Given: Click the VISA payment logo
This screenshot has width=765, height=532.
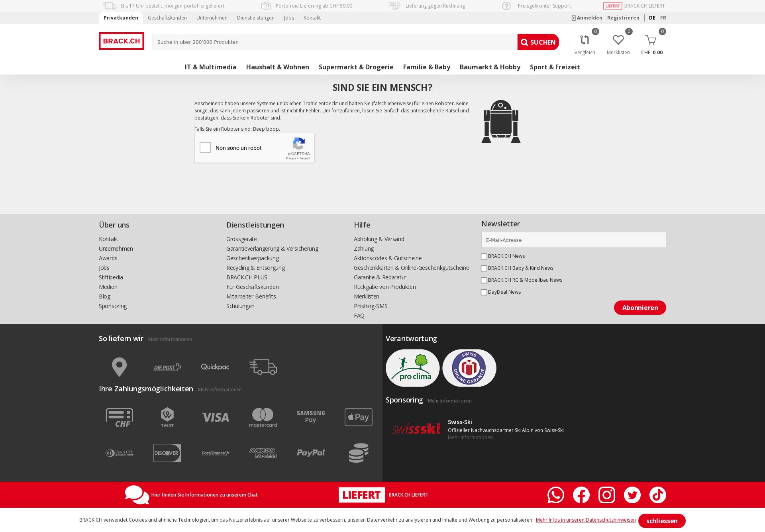Looking at the screenshot, I should click(x=215, y=417).
